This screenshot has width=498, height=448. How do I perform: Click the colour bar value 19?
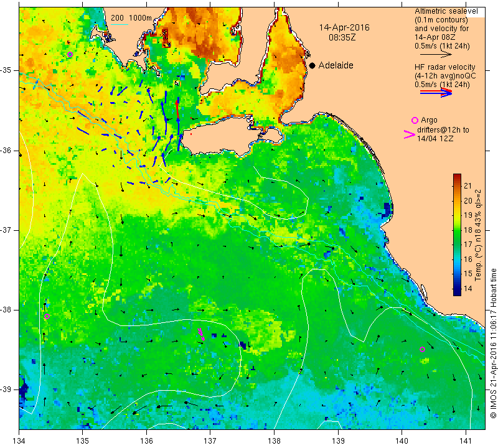468,215
